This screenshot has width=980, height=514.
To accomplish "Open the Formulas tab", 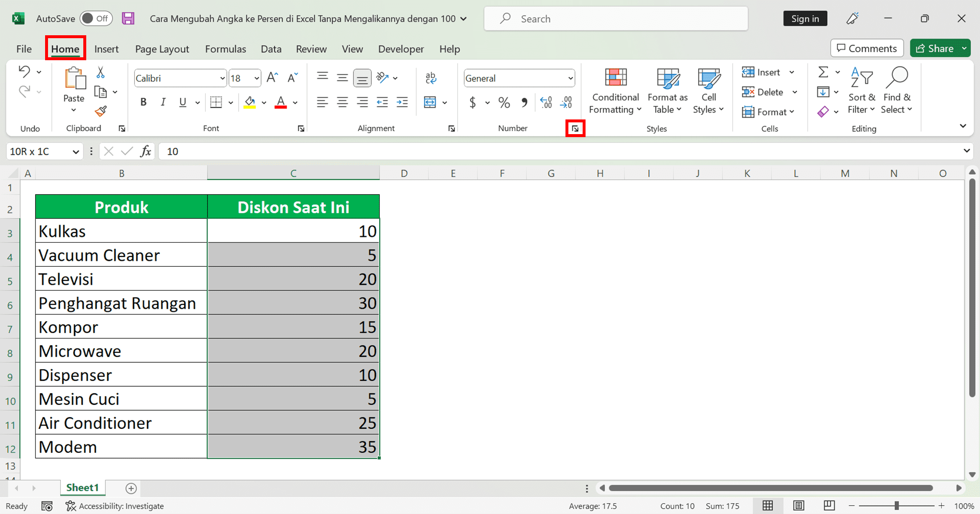I will point(225,49).
